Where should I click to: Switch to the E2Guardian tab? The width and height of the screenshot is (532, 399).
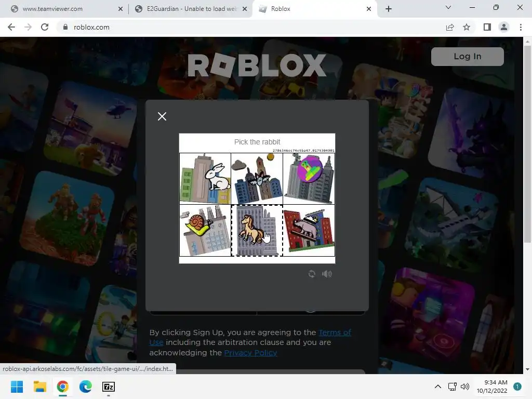(190, 9)
